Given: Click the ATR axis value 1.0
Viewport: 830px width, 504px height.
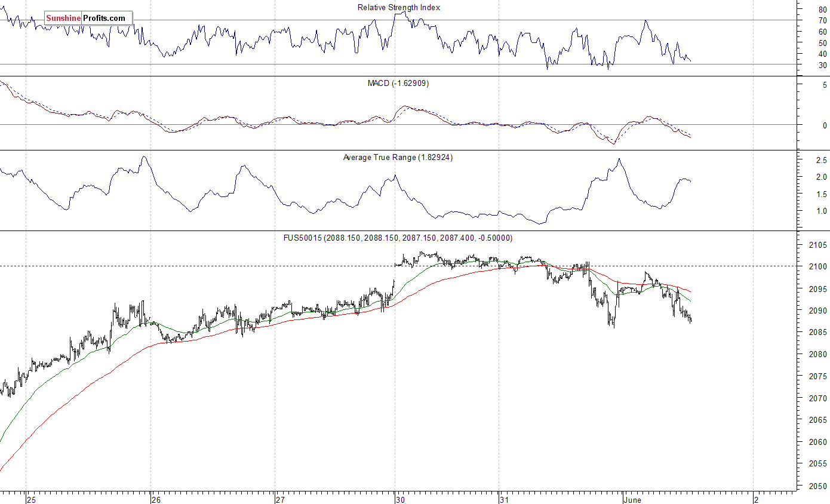Looking at the screenshot, I should (x=822, y=211).
